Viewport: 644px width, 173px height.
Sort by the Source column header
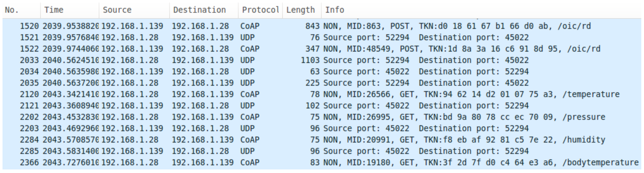click(117, 10)
